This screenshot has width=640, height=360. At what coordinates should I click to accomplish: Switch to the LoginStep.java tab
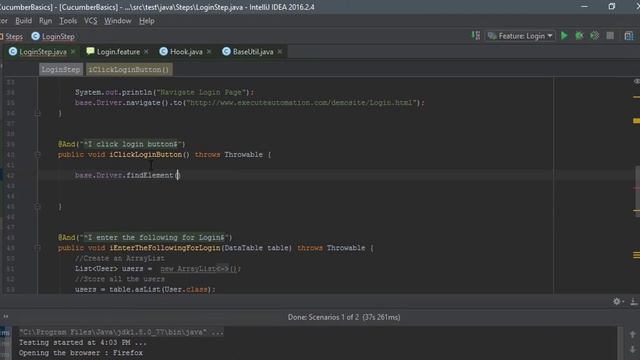click(42, 52)
